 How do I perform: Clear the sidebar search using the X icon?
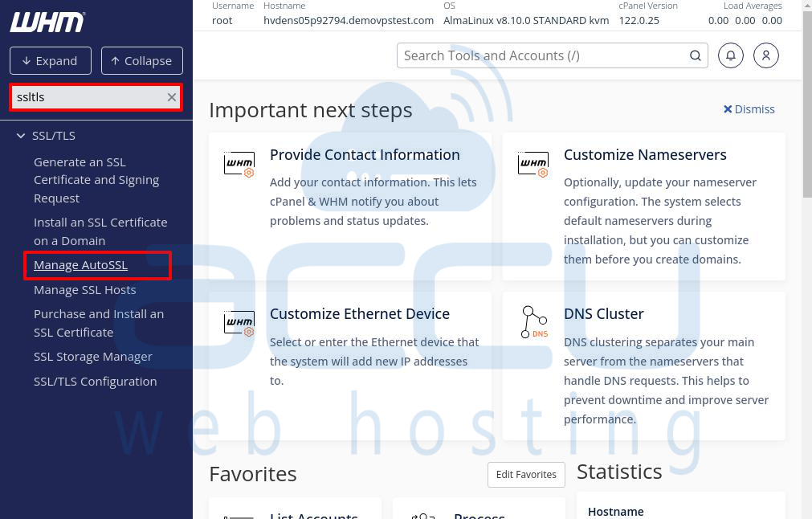tap(171, 96)
